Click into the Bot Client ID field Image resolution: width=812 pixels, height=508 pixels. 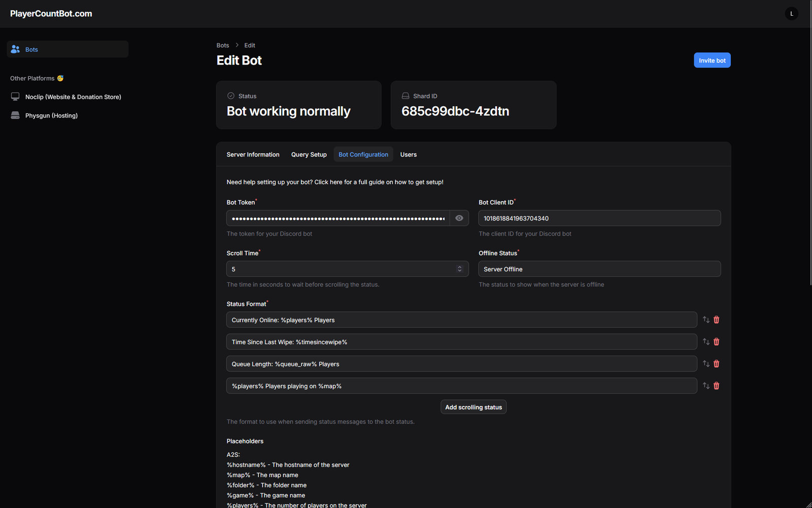(599, 218)
